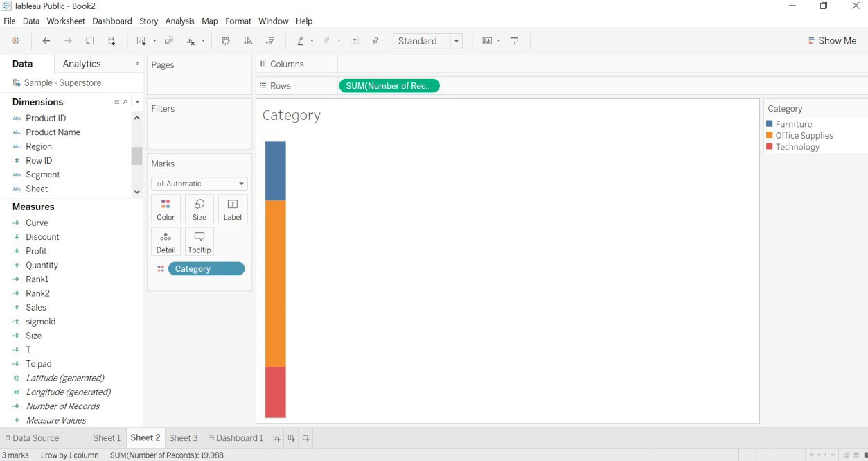Open dropdown arrow beside new worksheet icon

(x=154, y=41)
